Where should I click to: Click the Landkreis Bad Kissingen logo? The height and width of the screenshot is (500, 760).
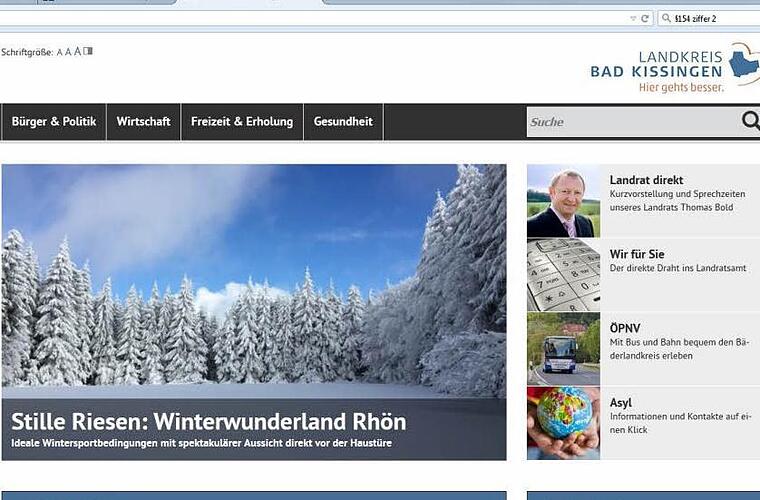coord(674,68)
